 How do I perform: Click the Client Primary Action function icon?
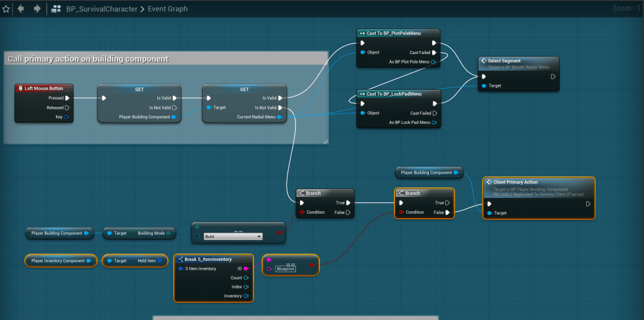[x=489, y=182]
